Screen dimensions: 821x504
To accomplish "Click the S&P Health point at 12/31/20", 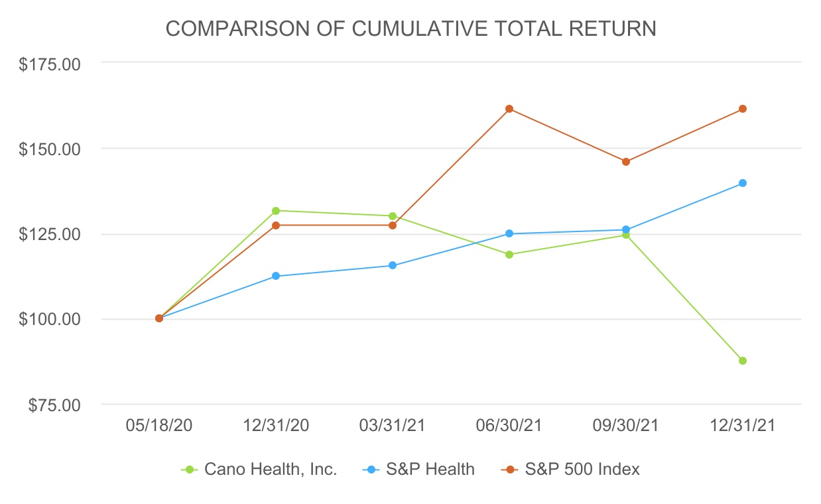I will pos(276,276).
